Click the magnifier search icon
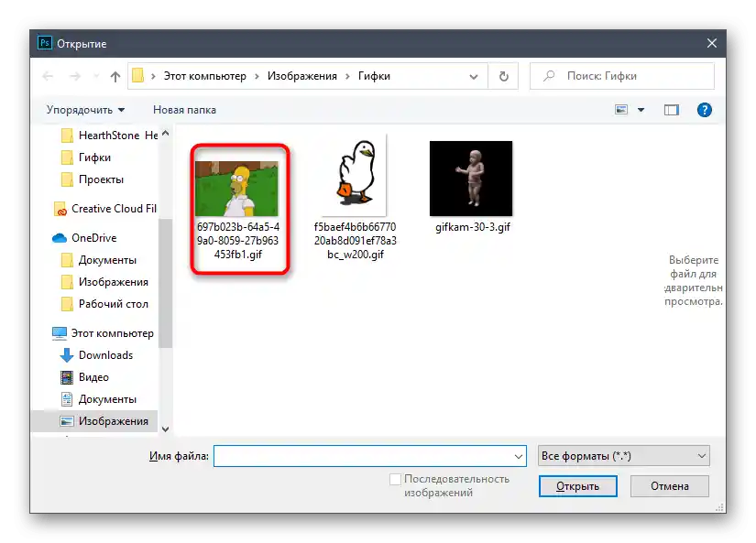The image size is (756, 543). click(549, 76)
